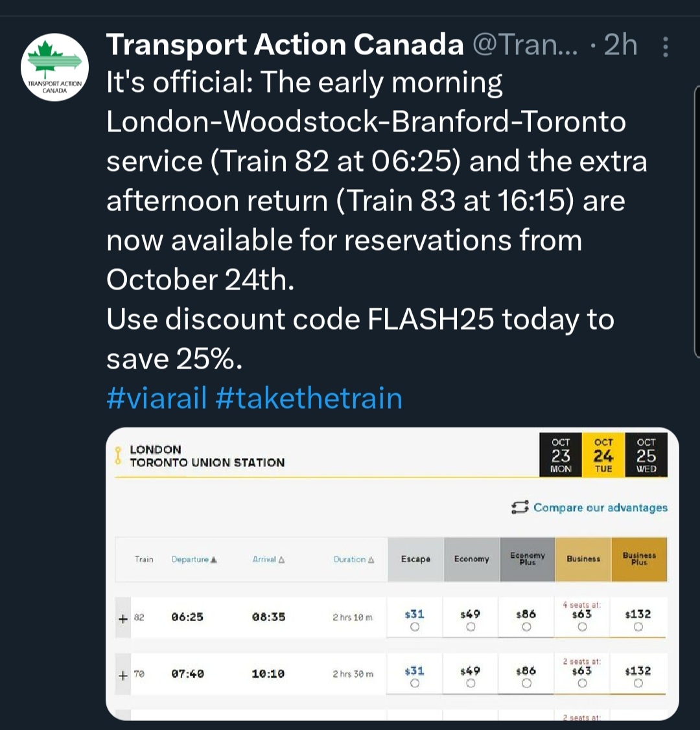Click the route pin icon beside London
700x730 pixels.
pyautogui.click(x=118, y=455)
